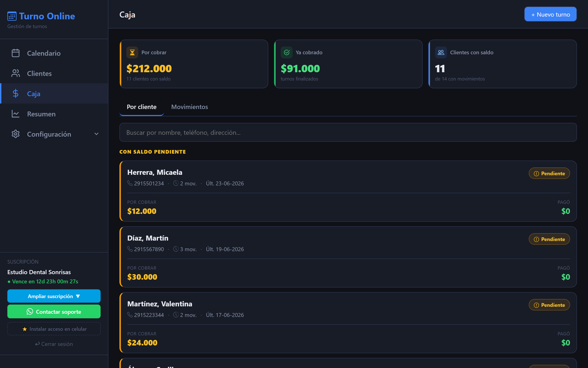Click the star icon on Instalar acceso
The height and width of the screenshot is (368, 588).
pyautogui.click(x=25, y=329)
